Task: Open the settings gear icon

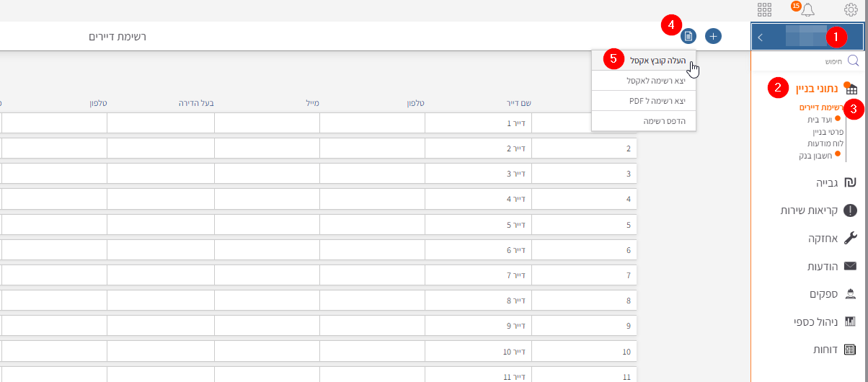Action: pos(850,9)
